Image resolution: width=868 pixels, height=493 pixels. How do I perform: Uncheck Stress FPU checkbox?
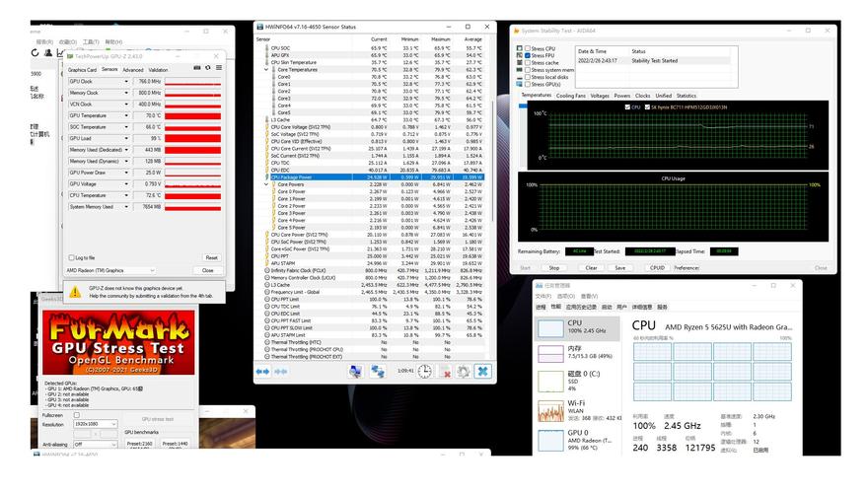pyautogui.click(x=528, y=56)
